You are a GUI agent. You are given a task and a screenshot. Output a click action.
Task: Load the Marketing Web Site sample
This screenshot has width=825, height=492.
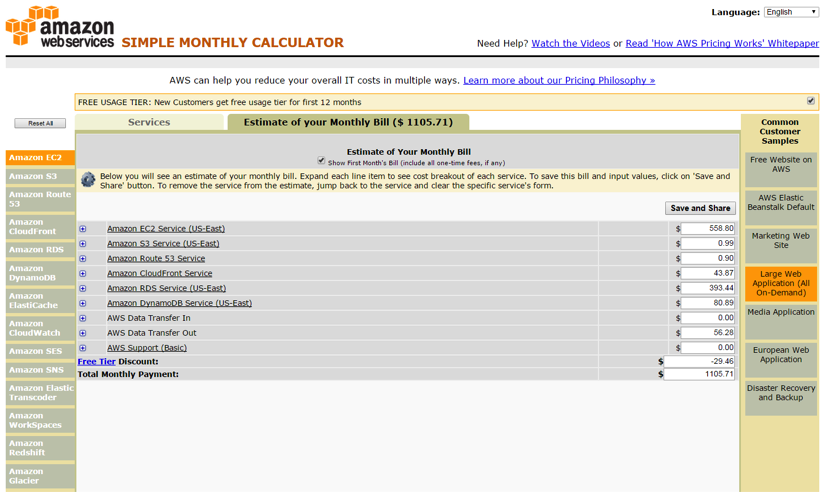coord(781,246)
